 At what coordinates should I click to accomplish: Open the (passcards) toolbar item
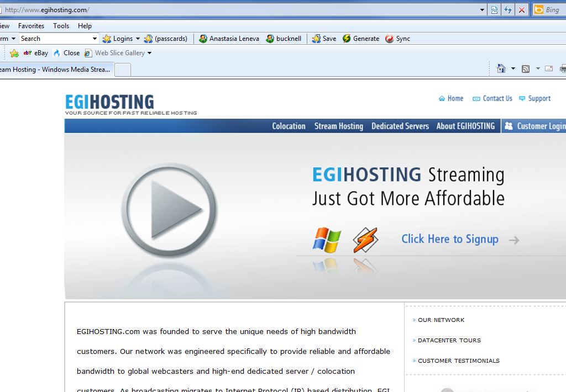coord(166,39)
